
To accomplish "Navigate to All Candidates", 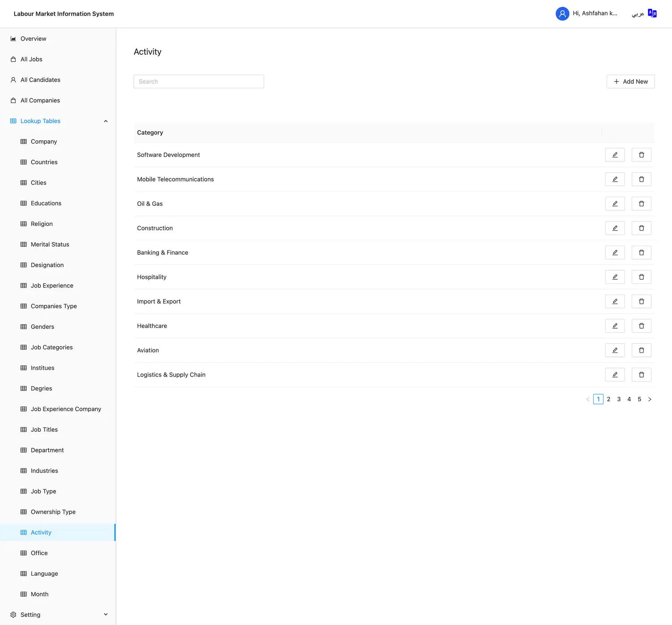I will (x=40, y=80).
